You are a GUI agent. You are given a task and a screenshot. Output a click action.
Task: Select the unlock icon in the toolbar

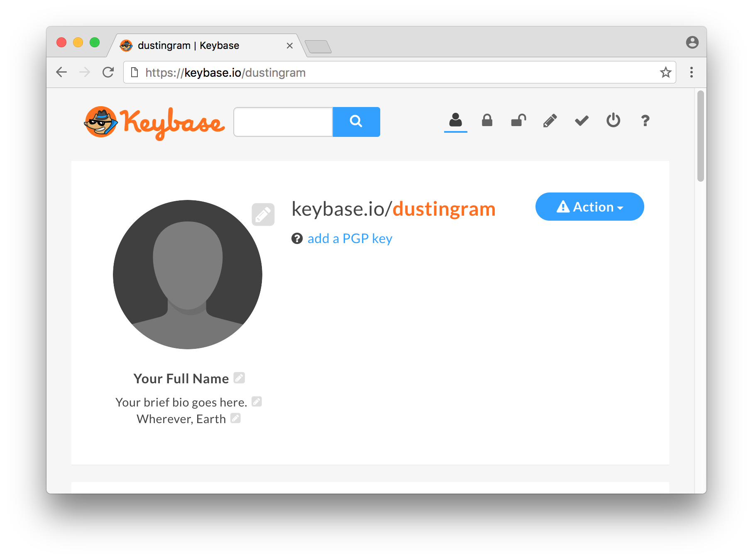(x=518, y=121)
